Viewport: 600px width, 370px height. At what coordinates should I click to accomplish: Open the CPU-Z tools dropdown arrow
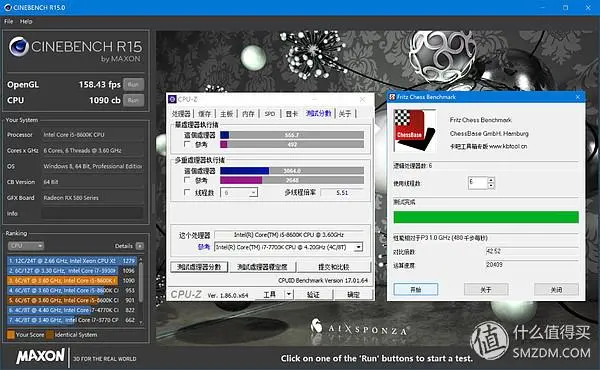coord(289,294)
